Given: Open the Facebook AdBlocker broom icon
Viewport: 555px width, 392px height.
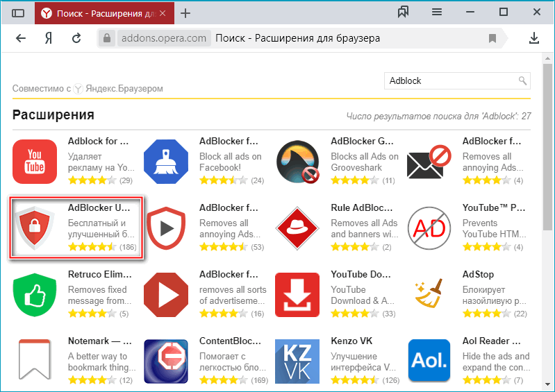Looking at the screenshot, I should click(x=166, y=162).
